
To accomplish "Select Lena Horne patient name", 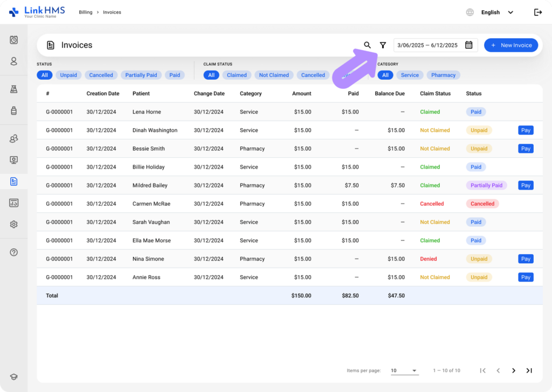I will (x=147, y=112).
